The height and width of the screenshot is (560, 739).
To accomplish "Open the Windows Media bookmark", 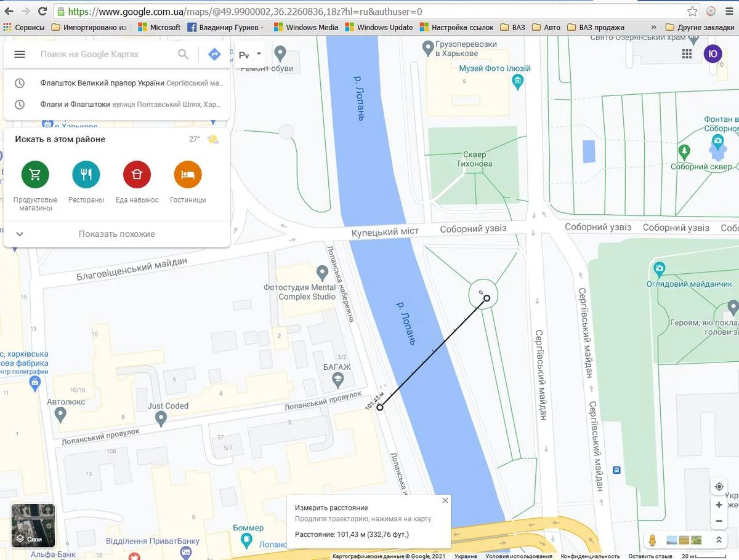I will [306, 27].
